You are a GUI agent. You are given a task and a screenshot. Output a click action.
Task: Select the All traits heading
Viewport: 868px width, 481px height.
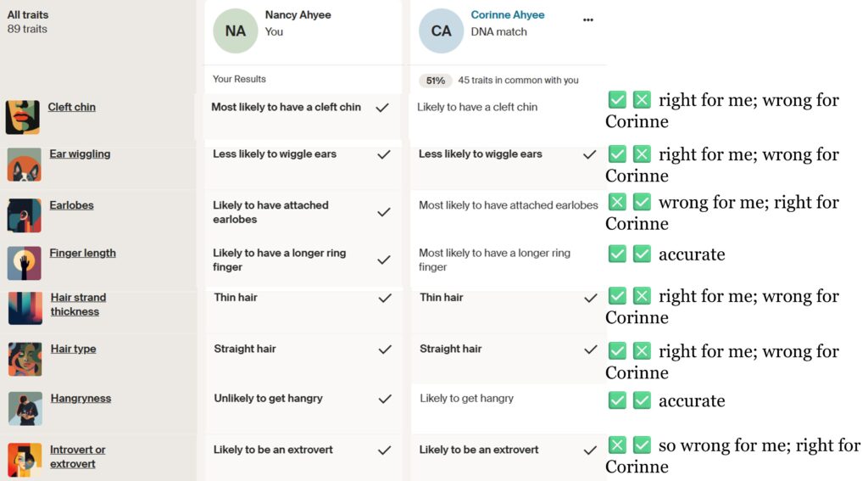(x=28, y=14)
